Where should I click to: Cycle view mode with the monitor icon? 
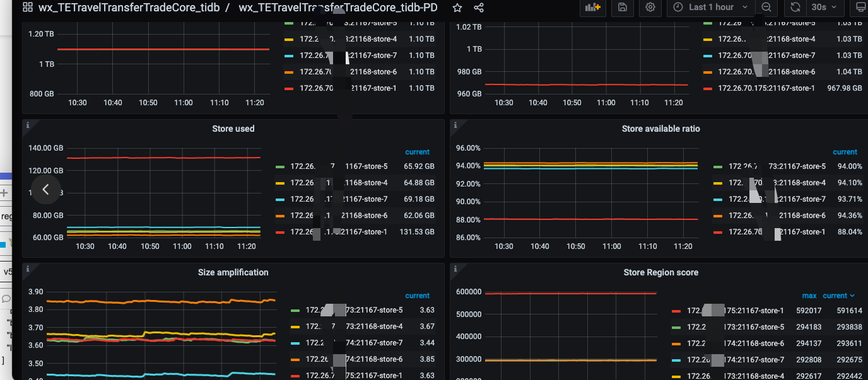859,8
